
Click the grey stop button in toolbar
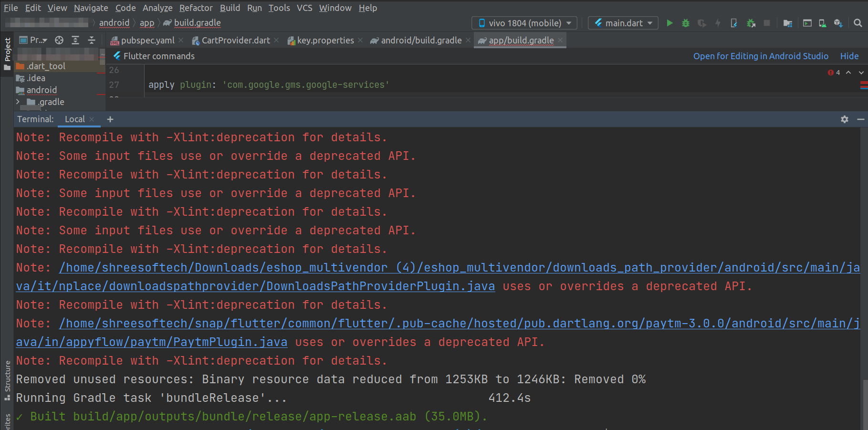tap(767, 23)
